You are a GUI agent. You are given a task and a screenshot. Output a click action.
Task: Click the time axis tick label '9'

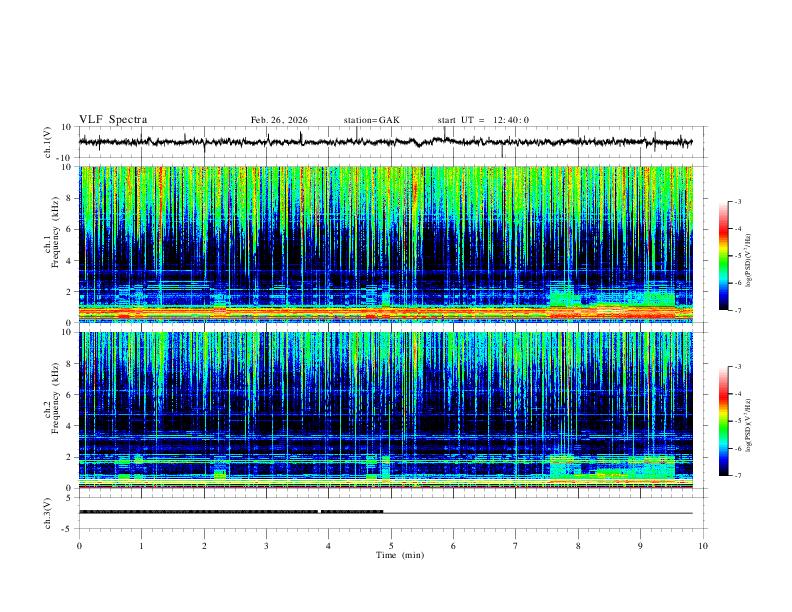640,546
